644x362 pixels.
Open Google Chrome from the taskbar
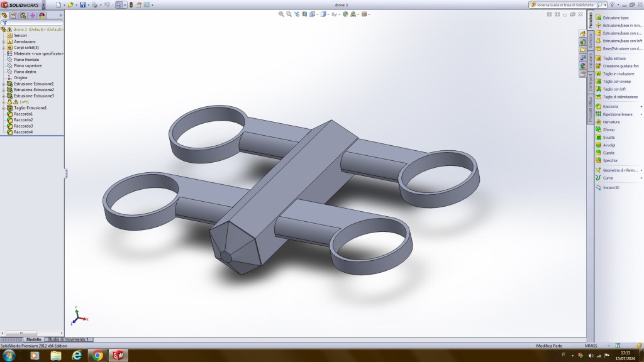click(97, 356)
